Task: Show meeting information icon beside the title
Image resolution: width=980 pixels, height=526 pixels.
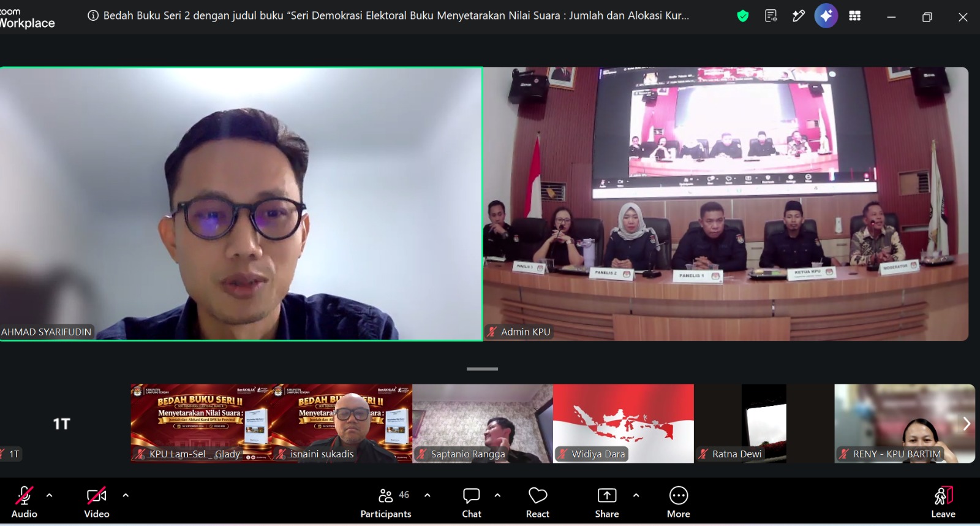Action: [93, 16]
